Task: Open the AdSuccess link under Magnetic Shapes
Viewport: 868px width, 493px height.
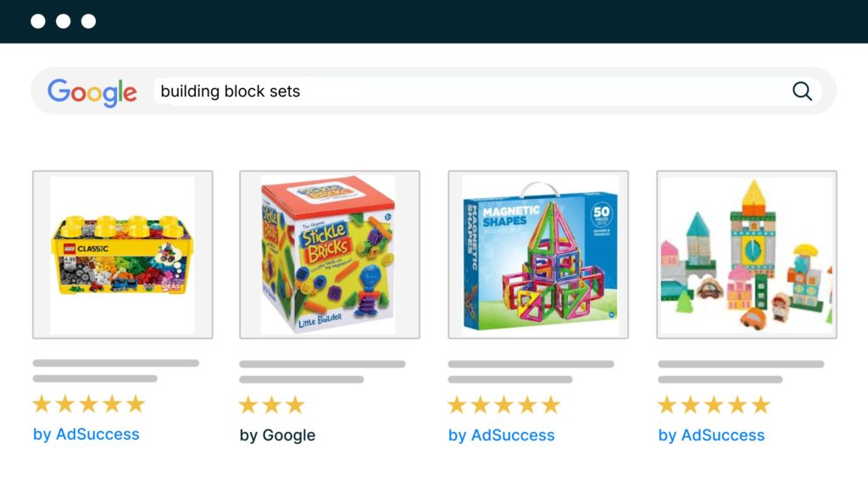Action: point(501,435)
